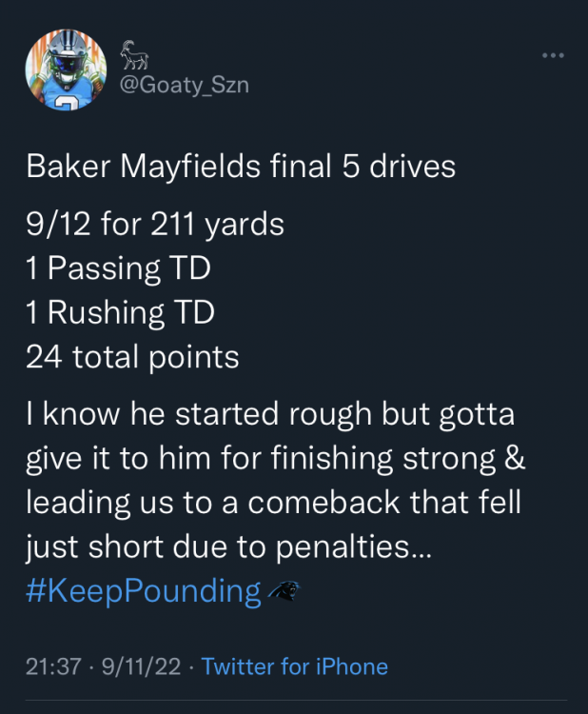Screen dimensions: 588x714
Task: Click the "Baker Mayfields final 5 drives" line
Action: click(x=241, y=167)
